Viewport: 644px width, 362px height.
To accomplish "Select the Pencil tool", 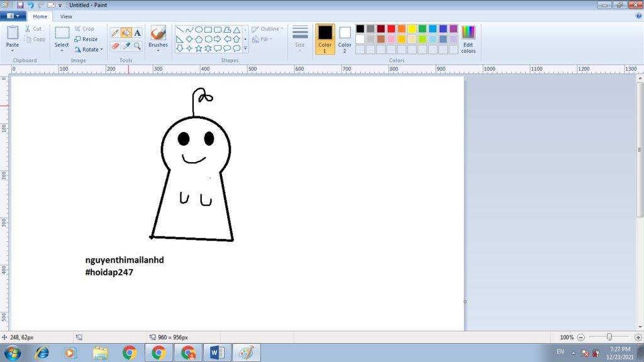I will coord(115,33).
